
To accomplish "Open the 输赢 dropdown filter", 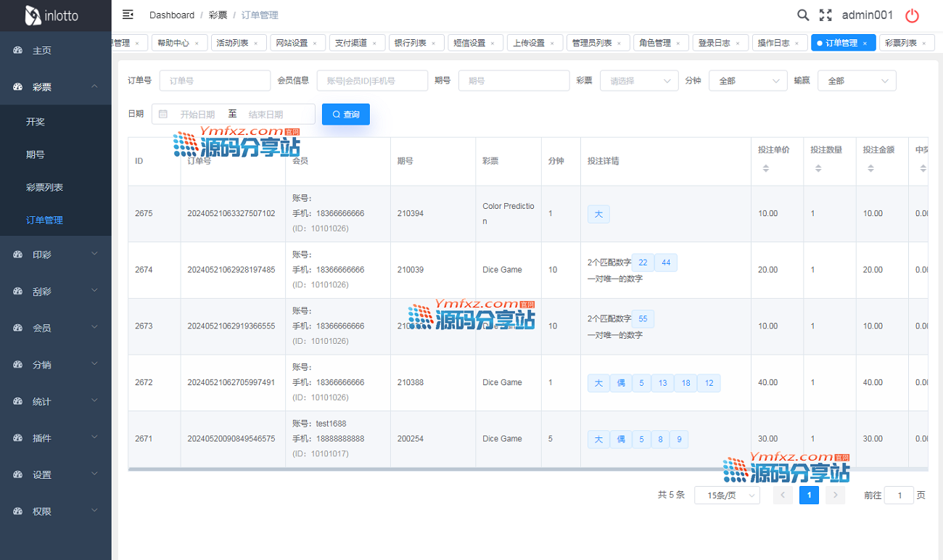I will (x=856, y=81).
